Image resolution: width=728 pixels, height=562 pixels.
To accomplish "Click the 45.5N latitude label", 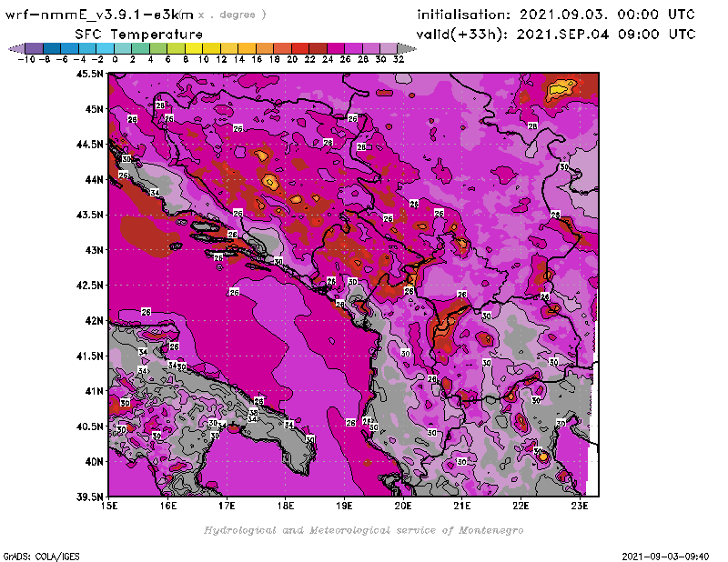I will (x=89, y=74).
